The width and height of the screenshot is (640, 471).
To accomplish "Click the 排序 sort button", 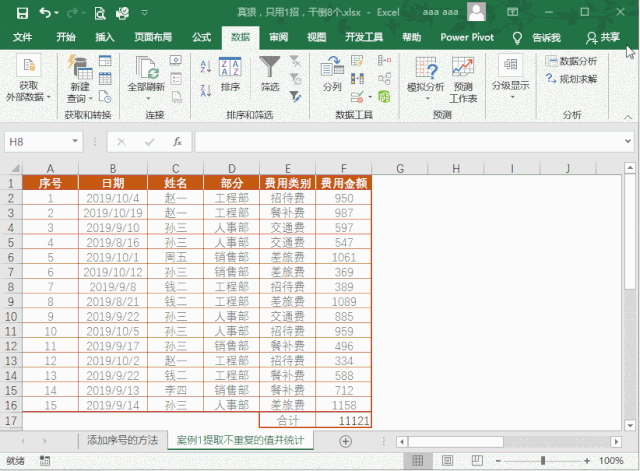I will [230, 74].
